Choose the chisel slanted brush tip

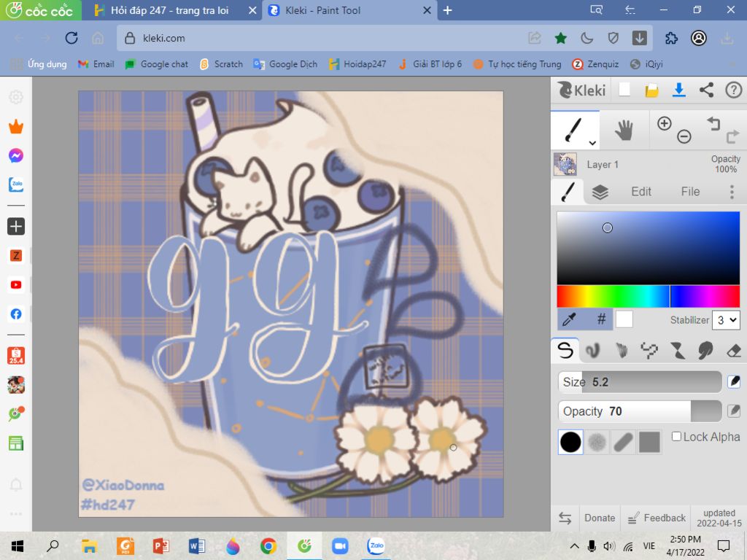click(623, 442)
